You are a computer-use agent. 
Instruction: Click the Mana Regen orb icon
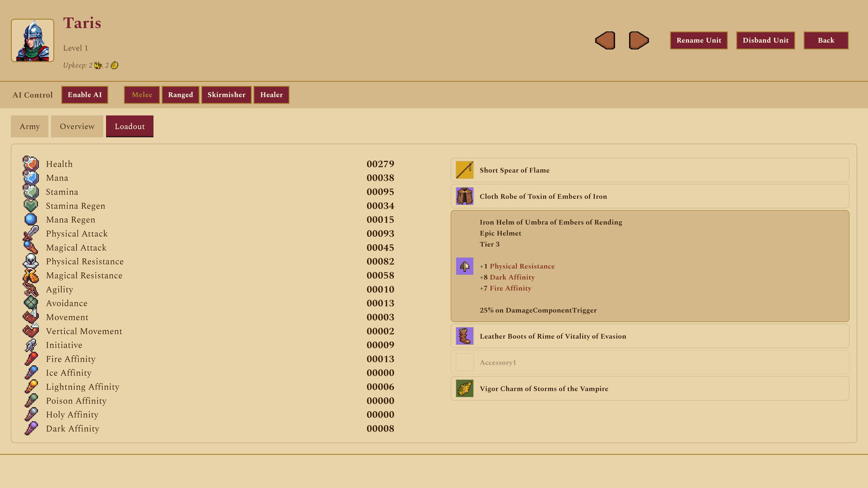click(x=31, y=220)
